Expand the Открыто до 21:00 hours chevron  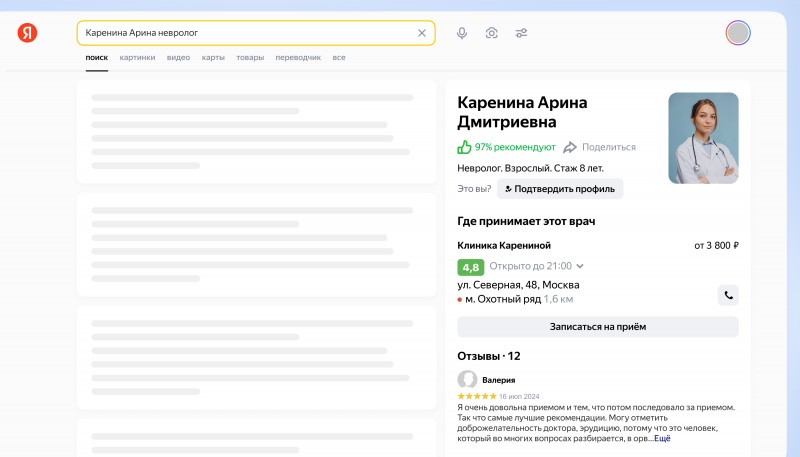(580, 267)
